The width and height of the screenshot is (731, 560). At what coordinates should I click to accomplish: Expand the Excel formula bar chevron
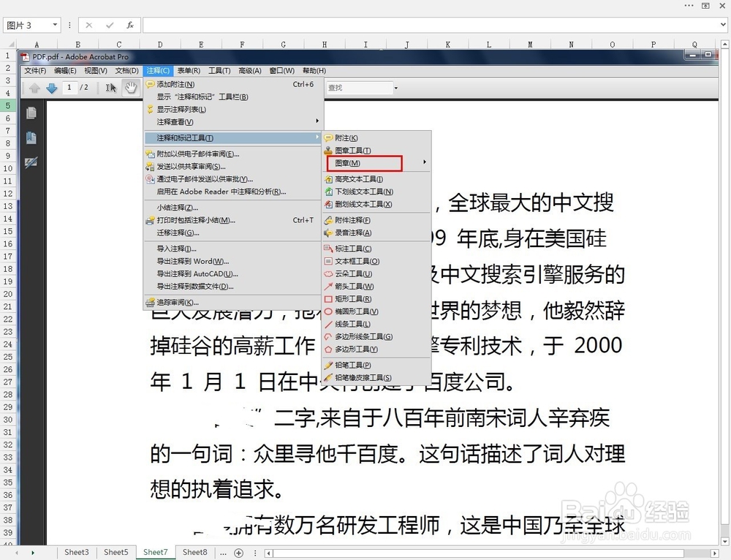[723, 25]
